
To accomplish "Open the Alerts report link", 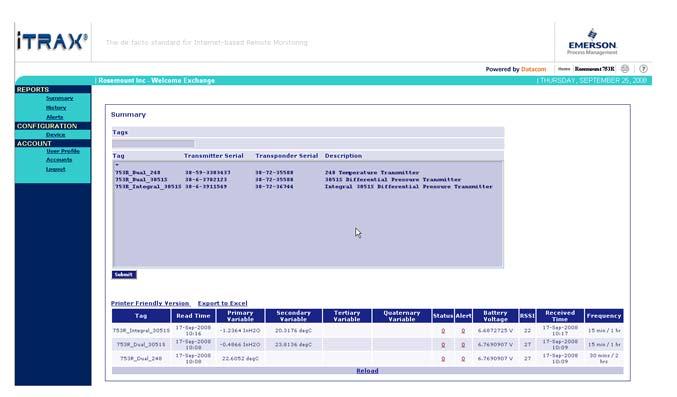I will point(55,117).
